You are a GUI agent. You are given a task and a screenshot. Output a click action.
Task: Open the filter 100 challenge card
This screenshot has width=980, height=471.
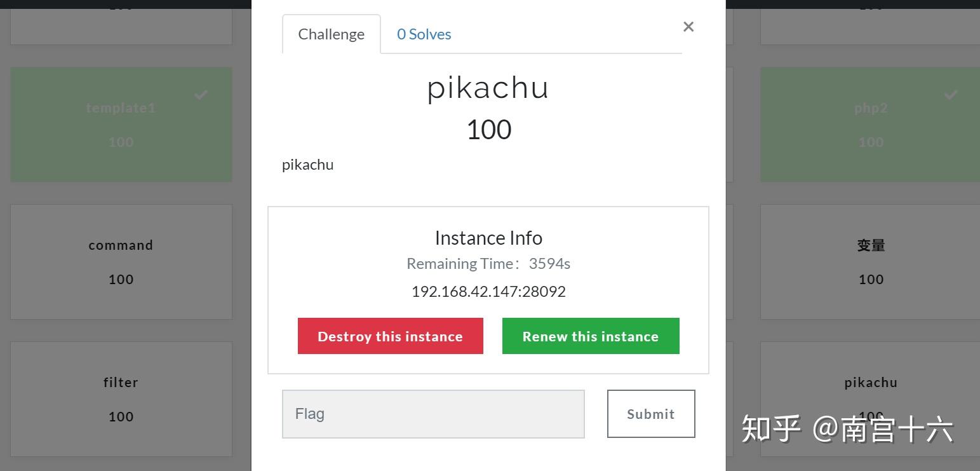[x=121, y=399]
